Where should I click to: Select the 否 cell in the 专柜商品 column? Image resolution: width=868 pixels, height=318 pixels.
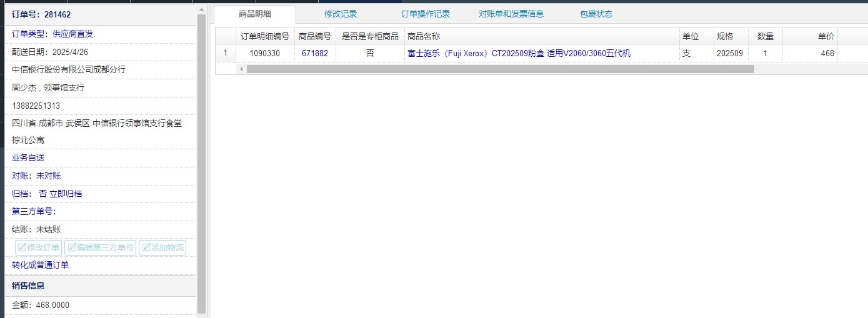click(x=370, y=54)
